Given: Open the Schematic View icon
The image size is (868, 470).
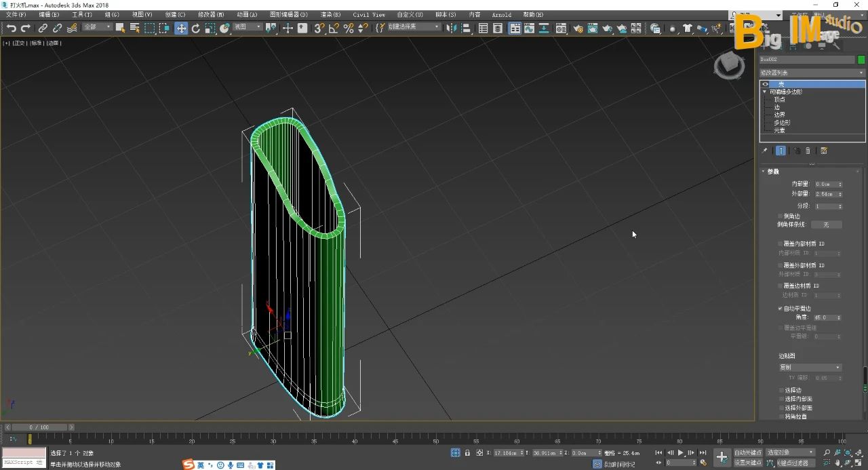Looking at the screenshot, I should (544, 28).
